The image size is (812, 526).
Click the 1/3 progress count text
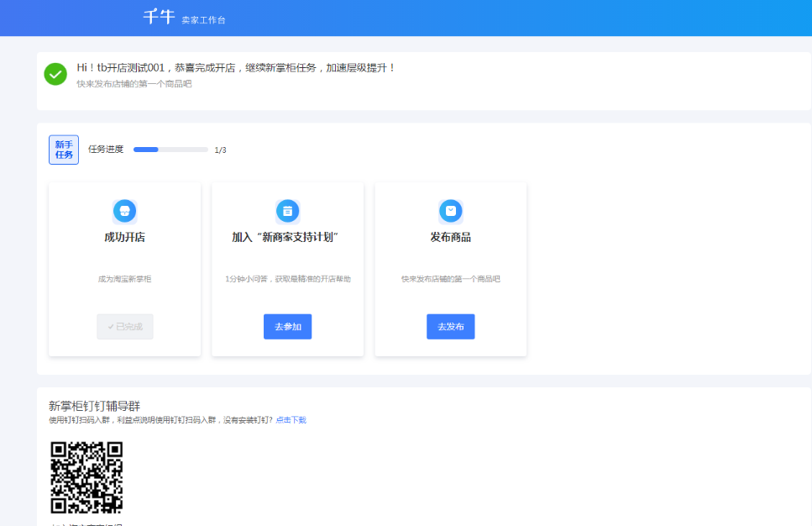tap(220, 150)
